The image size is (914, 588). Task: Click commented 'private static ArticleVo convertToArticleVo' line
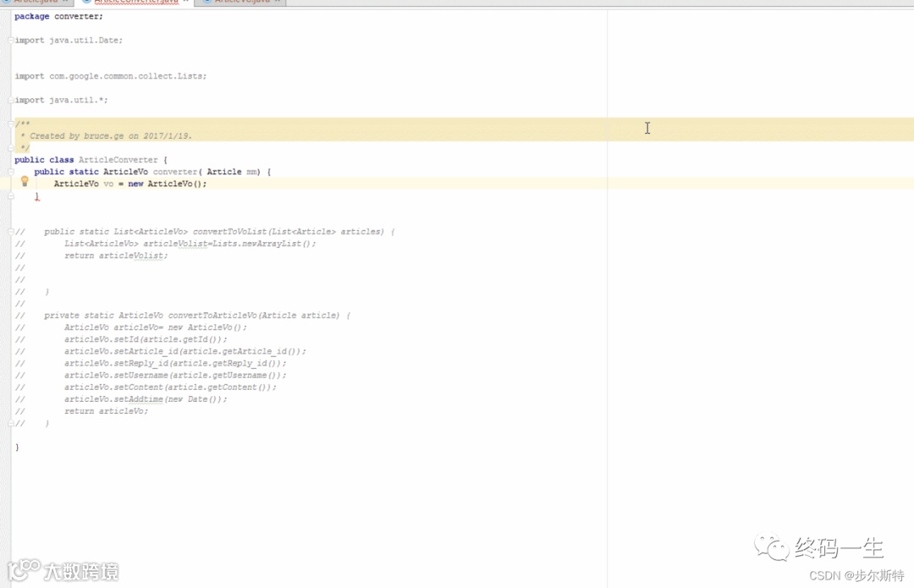pyautogui.click(x=197, y=316)
